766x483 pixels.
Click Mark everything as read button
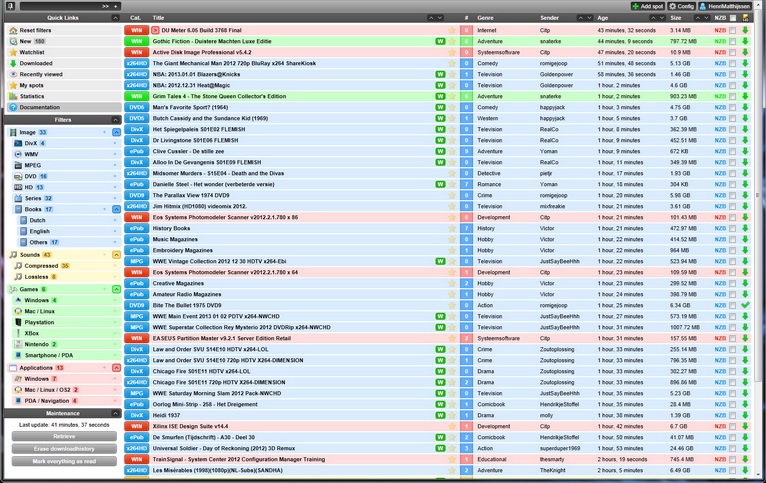62,461
